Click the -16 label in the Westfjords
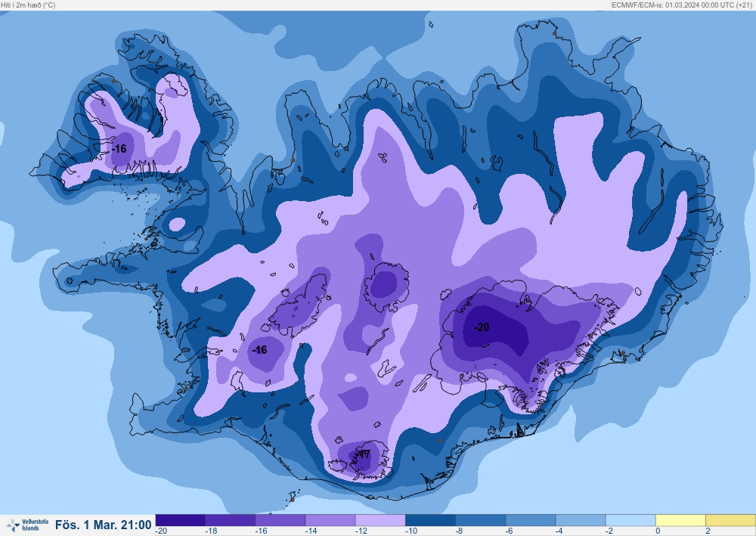The image size is (756, 536). click(119, 148)
